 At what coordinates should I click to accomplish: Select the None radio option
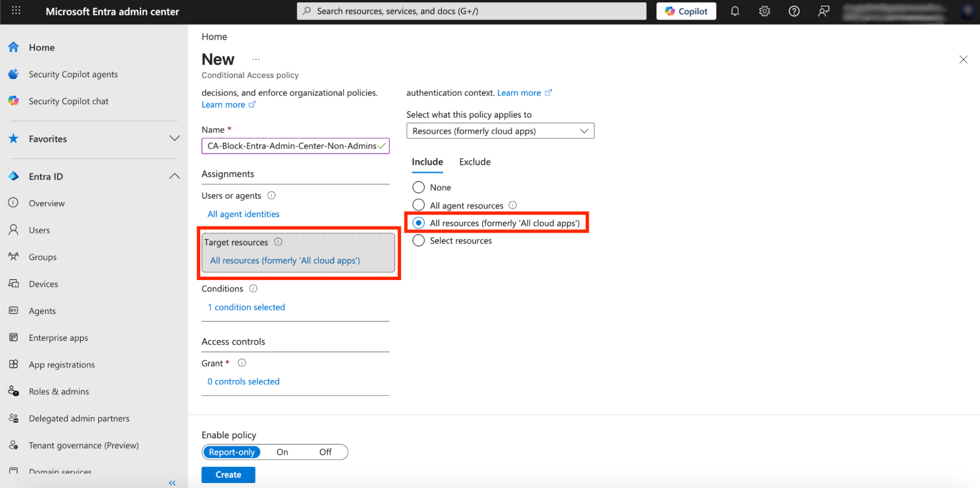tap(418, 187)
